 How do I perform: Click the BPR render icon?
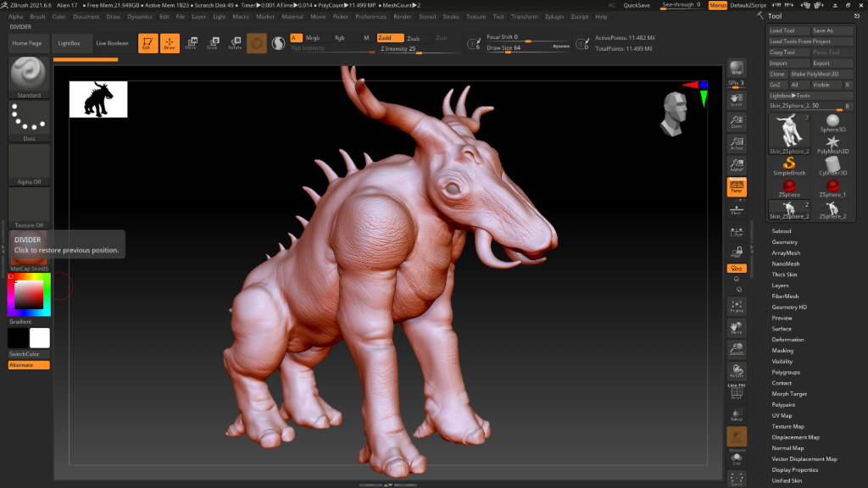point(737,68)
